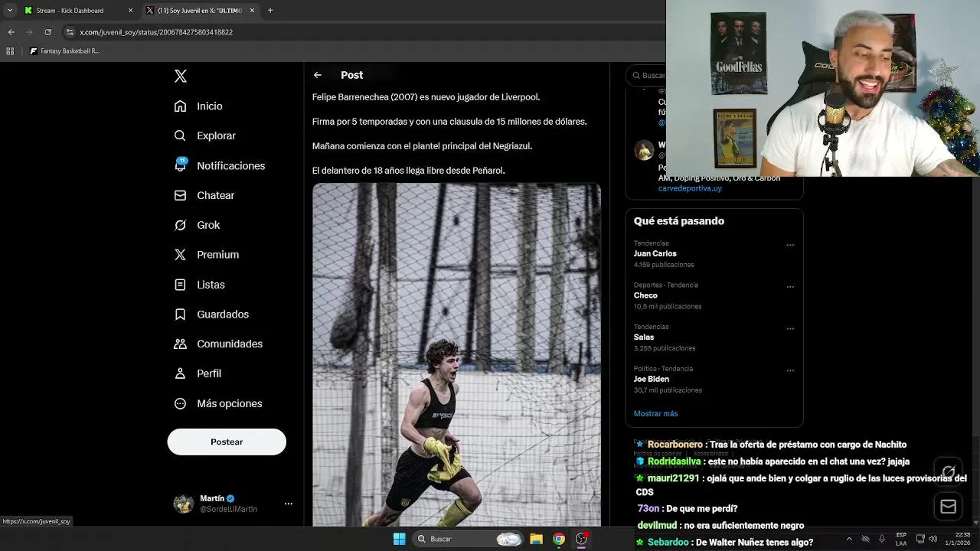Open account menu dots beside Martín
This screenshot has width=980, height=551.
tap(289, 504)
